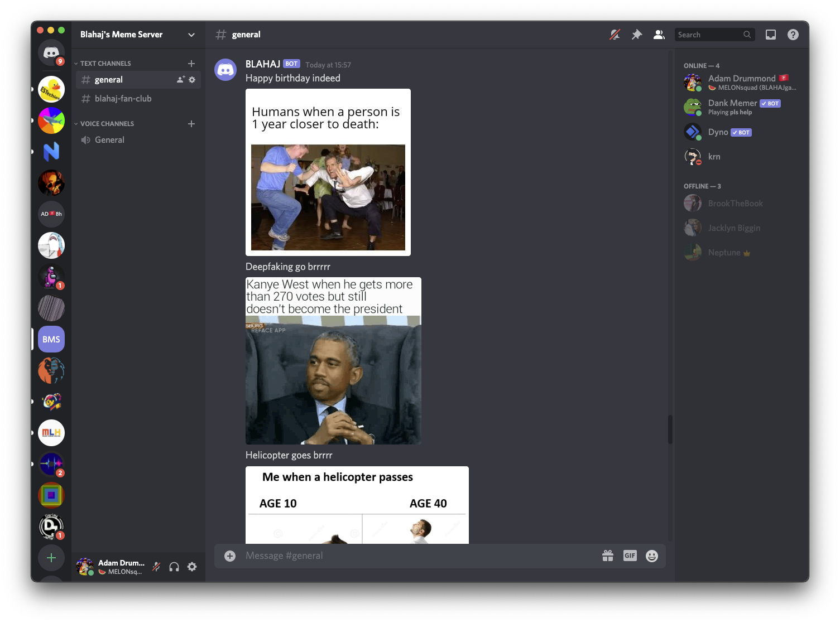Open the gift Nitro icon
The height and width of the screenshot is (623, 840).
608,556
